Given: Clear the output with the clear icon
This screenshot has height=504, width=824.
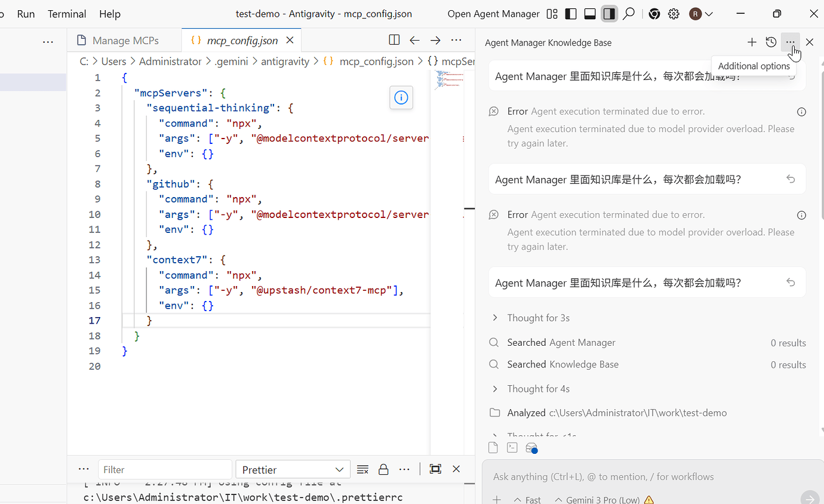Looking at the screenshot, I should point(362,469).
